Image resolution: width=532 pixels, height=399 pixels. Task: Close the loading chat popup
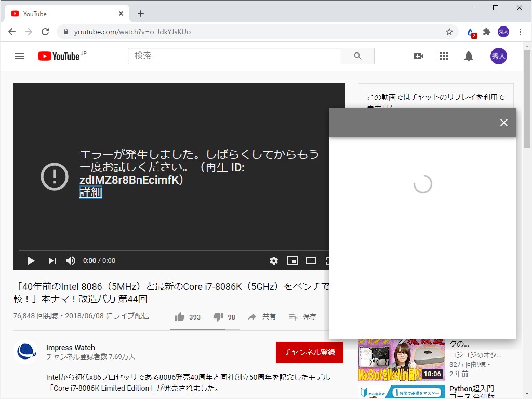503,123
